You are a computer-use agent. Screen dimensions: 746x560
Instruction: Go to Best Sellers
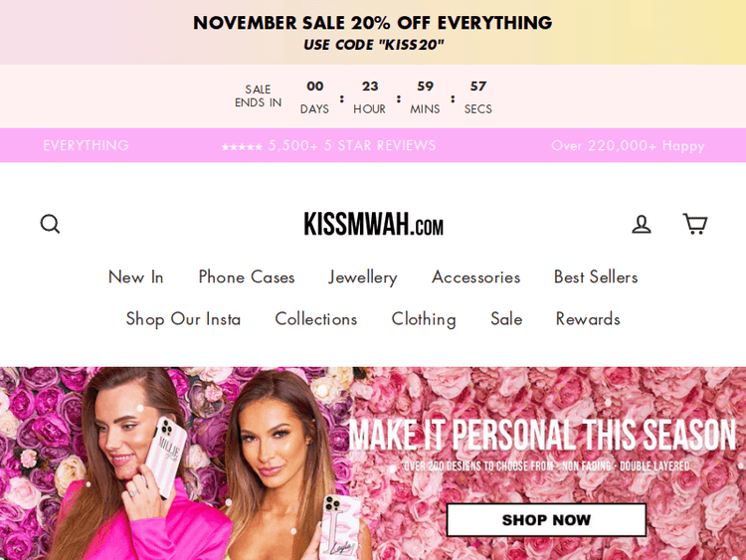(x=596, y=277)
